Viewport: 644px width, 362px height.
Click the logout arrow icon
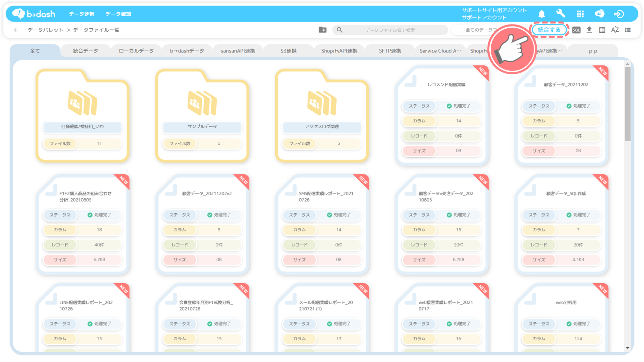coord(619,14)
